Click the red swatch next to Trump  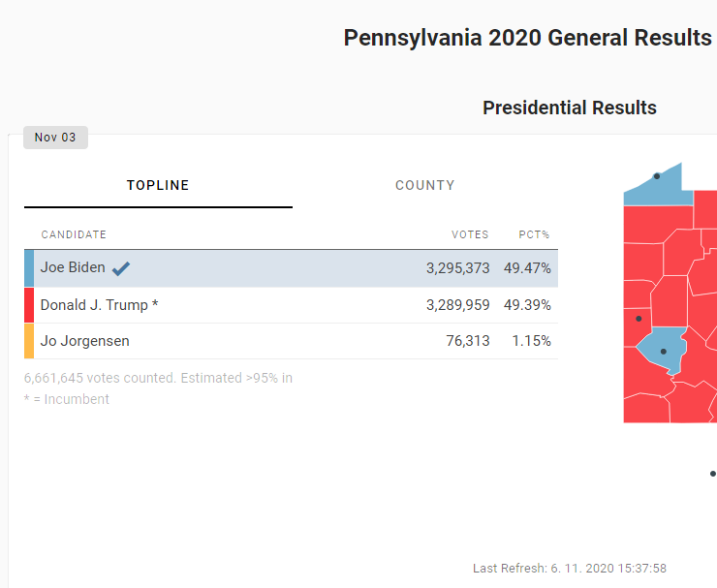coord(29,305)
